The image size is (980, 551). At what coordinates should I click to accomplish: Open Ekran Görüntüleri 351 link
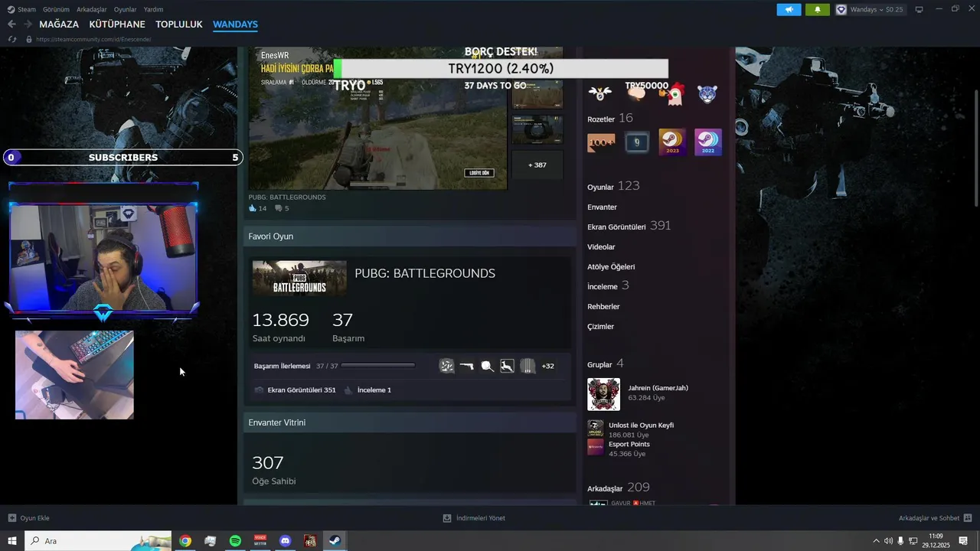[301, 390]
